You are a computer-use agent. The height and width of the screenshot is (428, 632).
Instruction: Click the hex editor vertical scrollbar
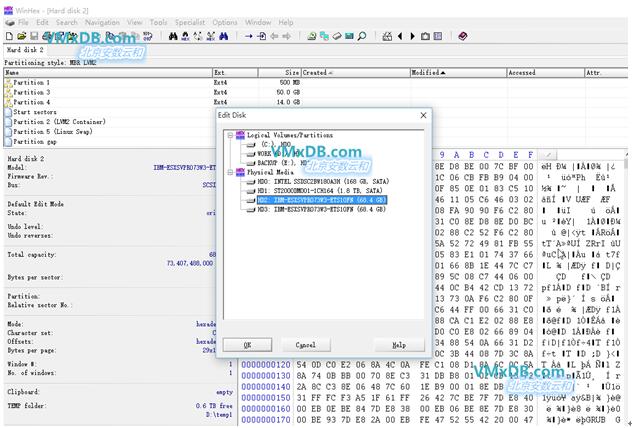pos(626,288)
